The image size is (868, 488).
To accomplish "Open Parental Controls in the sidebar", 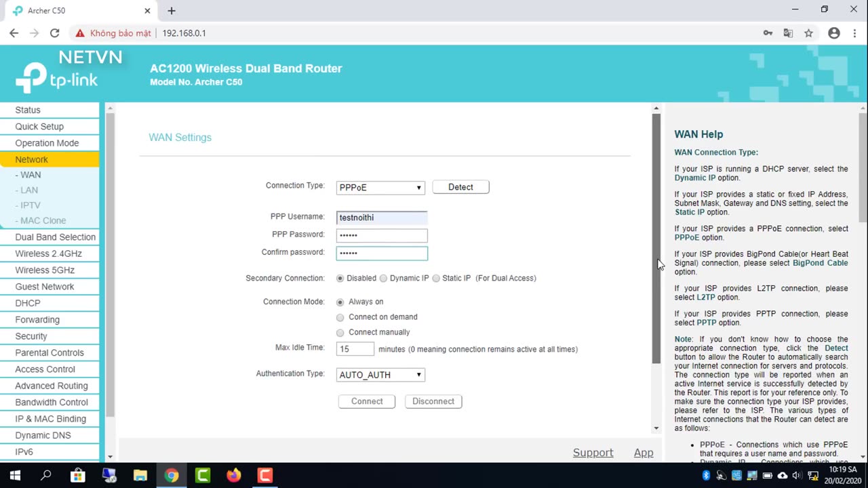I will click(x=50, y=352).
